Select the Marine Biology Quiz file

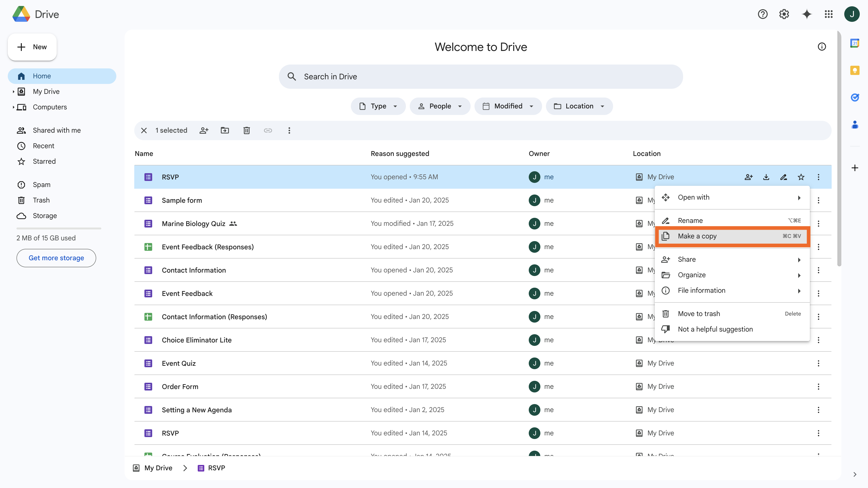[x=483, y=224]
